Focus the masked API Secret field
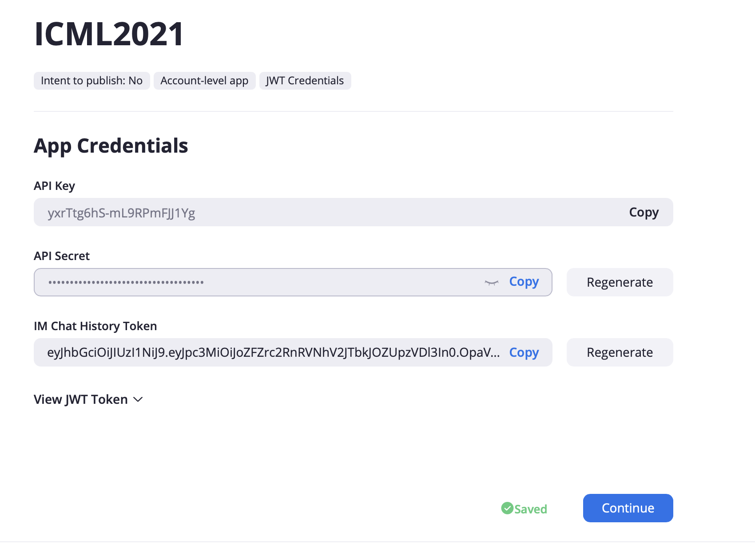The height and width of the screenshot is (560, 755). 293,282
